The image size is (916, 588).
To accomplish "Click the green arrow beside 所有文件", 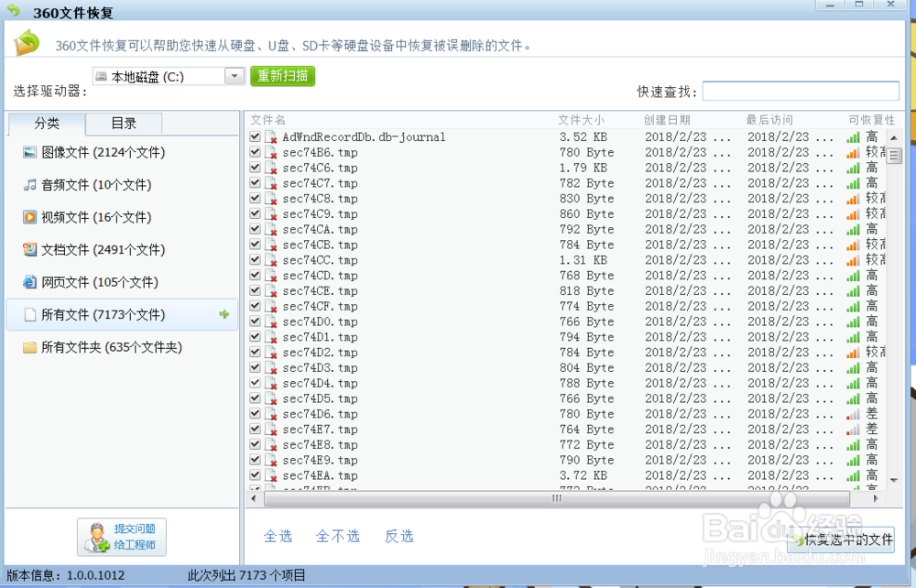I will (x=224, y=314).
